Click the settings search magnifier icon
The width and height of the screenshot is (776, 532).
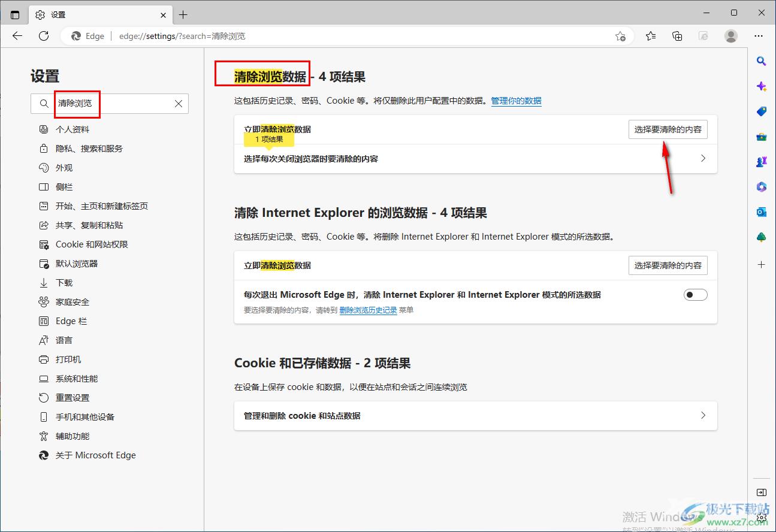[44, 104]
